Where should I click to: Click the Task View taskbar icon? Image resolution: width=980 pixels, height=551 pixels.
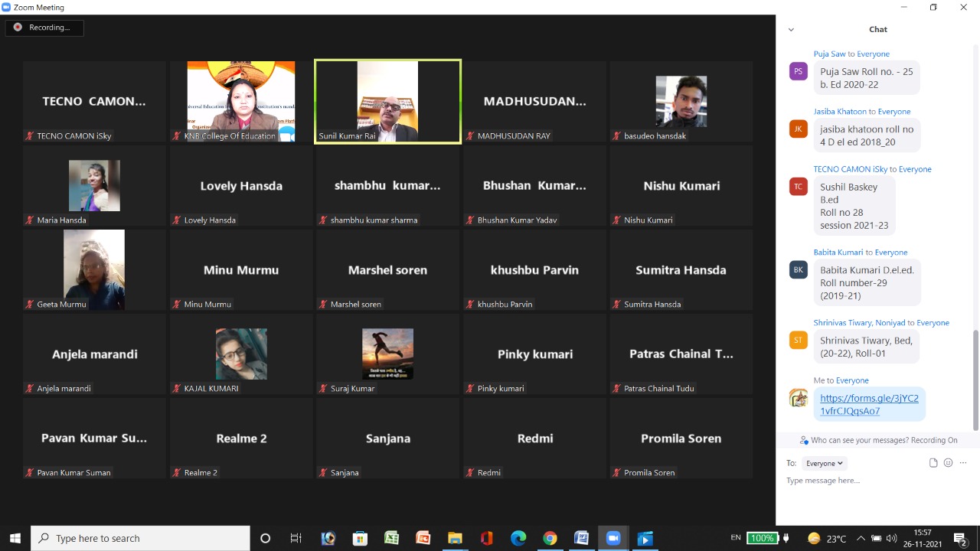point(296,538)
